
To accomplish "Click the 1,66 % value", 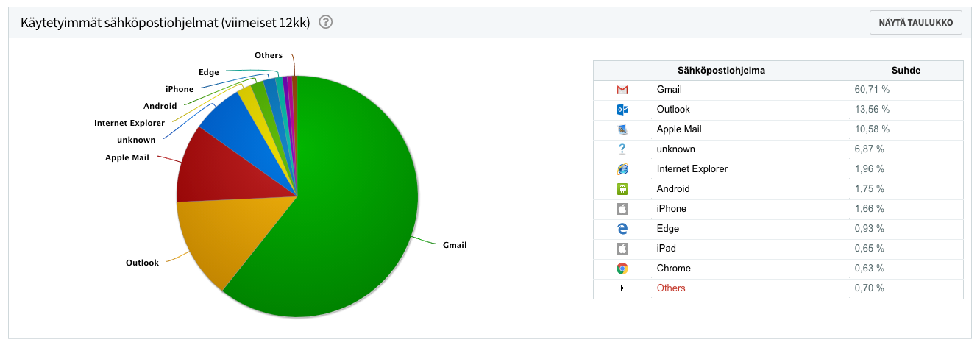I will click(870, 209).
